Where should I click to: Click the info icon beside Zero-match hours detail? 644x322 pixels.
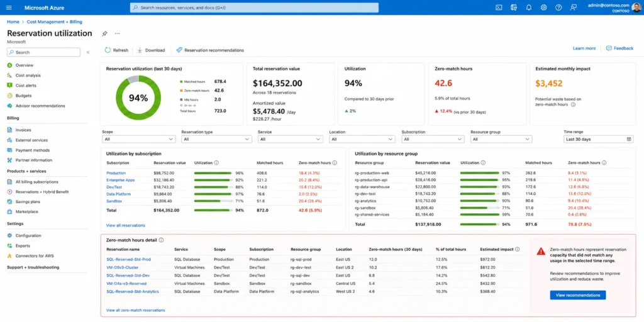click(x=161, y=240)
